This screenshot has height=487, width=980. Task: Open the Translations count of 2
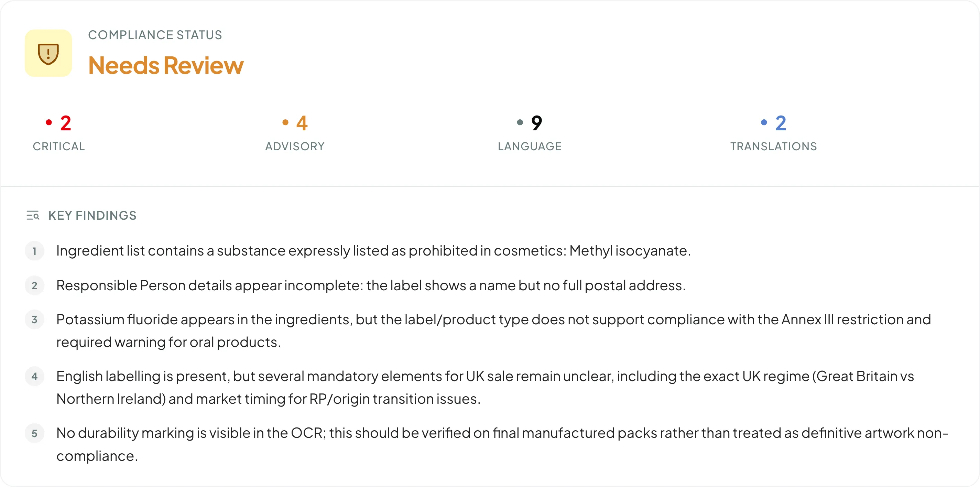[x=781, y=123]
